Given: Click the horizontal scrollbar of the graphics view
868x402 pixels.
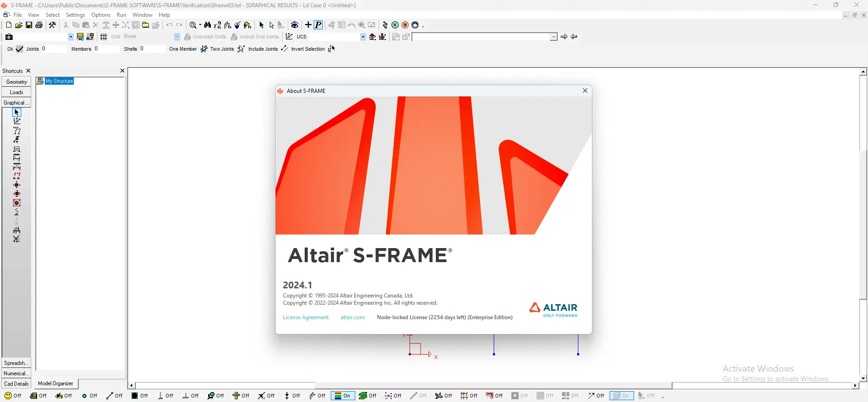Looking at the screenshot, I should tap(493, 386).
